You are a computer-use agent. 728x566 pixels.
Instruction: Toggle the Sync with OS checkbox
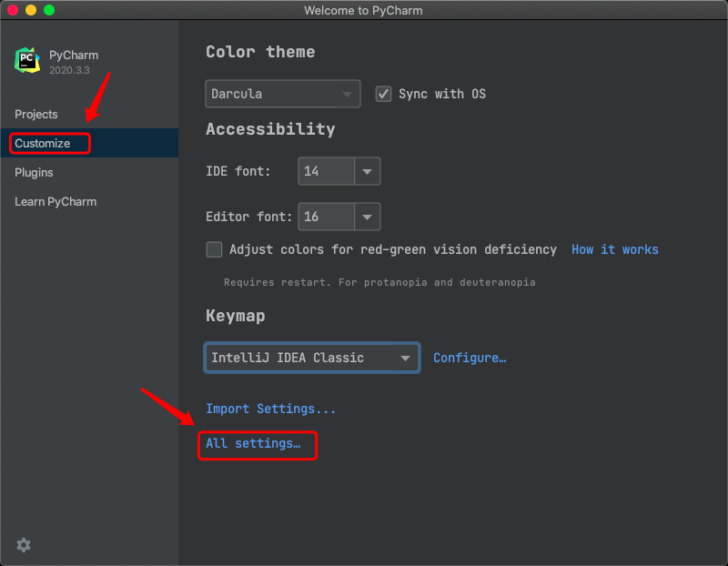[x=383, y=94]
